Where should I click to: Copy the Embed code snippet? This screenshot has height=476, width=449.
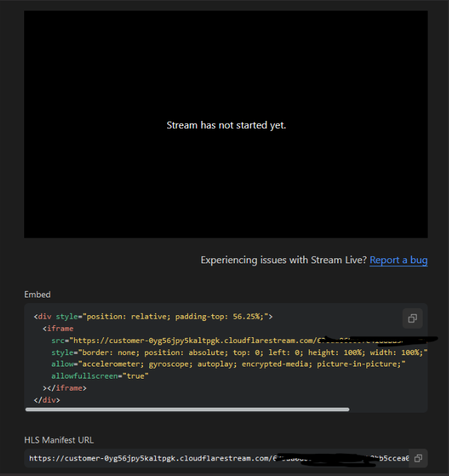[412, 319]
